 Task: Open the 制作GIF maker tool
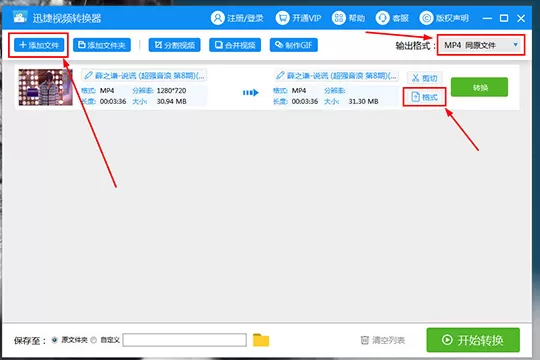294,45
